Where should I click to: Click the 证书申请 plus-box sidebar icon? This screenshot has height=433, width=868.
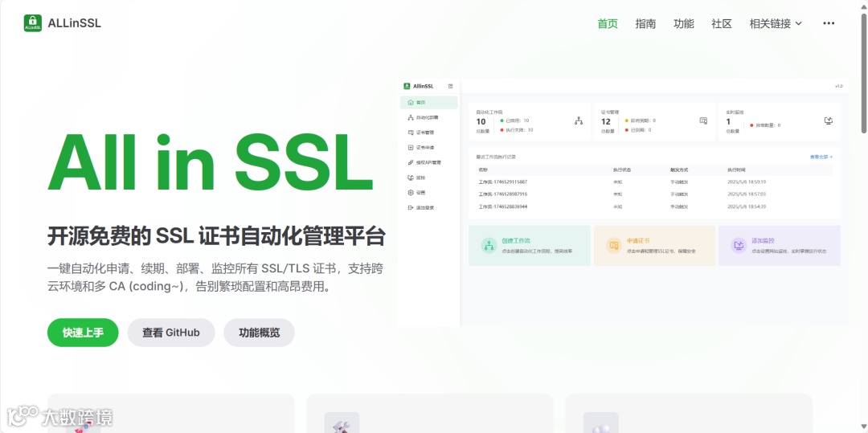pyautogui.click(x=410, y=148)
